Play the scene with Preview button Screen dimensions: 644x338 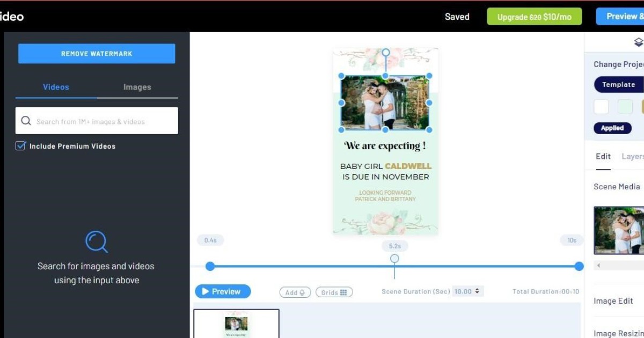pos(223,291)
